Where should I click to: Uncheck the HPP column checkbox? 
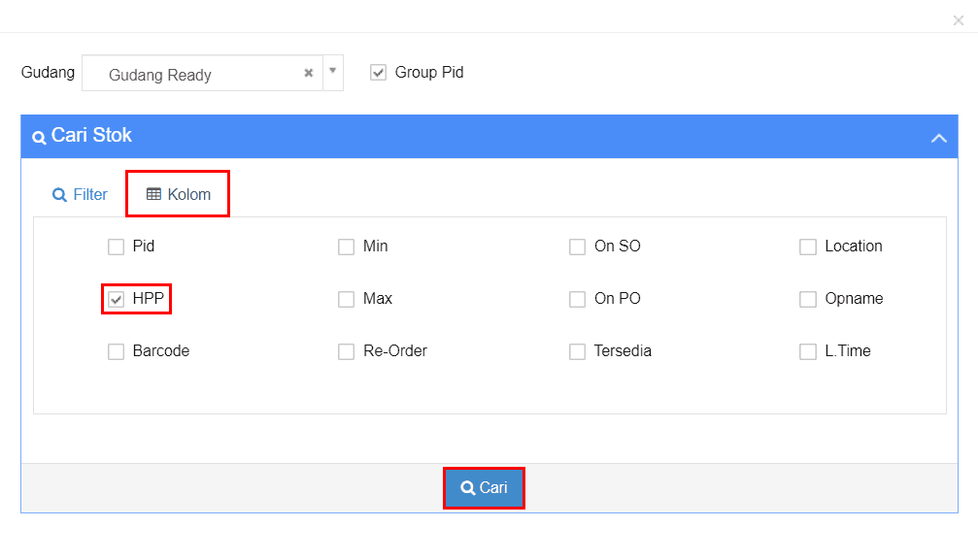(117, 299)
